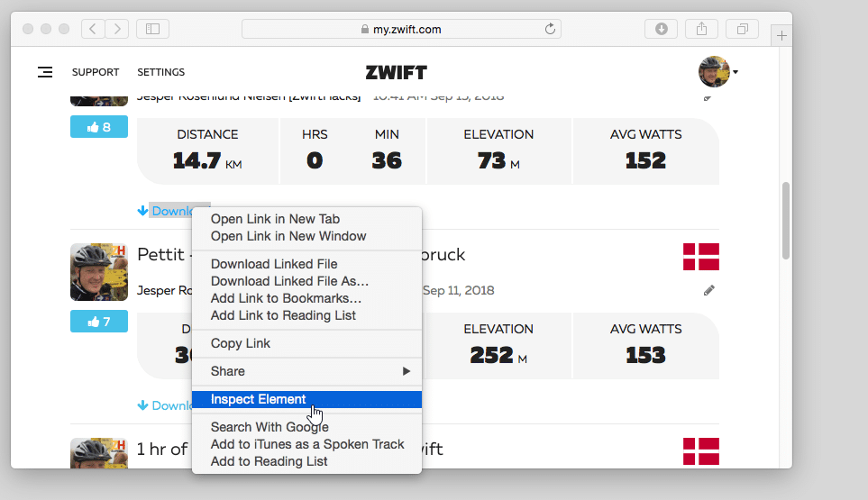Image resolution: width=868 pixels, height=500 pixels.
Task: Go back with Safari's back arrow
Action: click(93, 29)
